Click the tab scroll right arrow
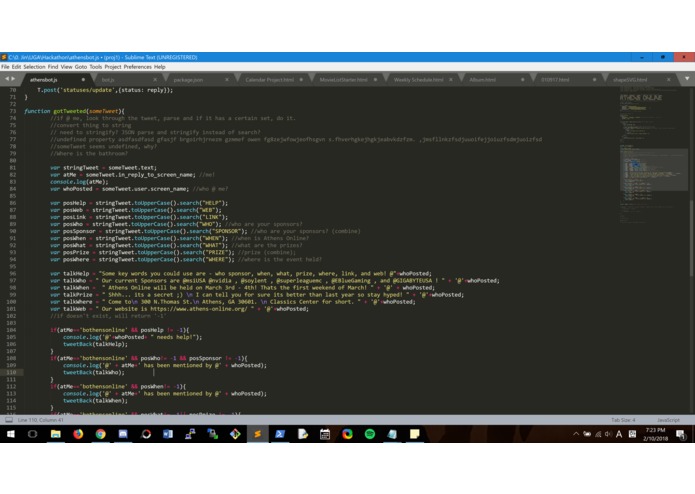The image size is (695, 494). point(13,78)
